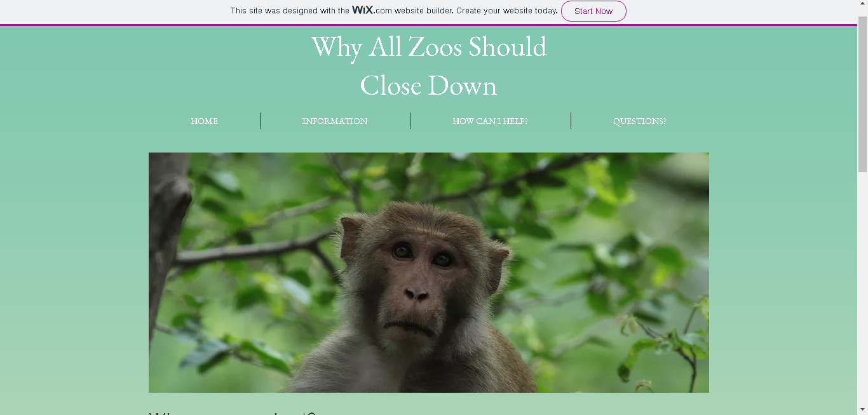Click the WIX logo in banner
This screenshot has height=415, width=868.
[x=363, y=10]
